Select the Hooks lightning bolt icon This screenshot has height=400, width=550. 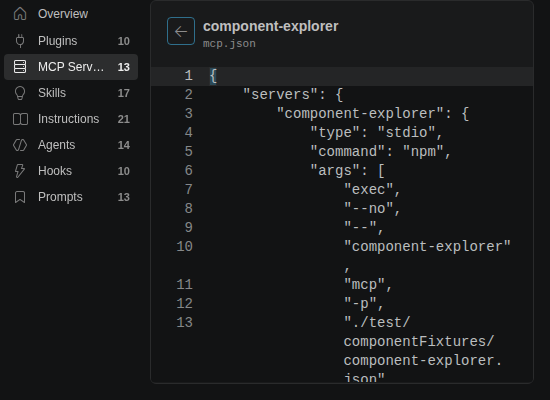click(x=20, y=171)
